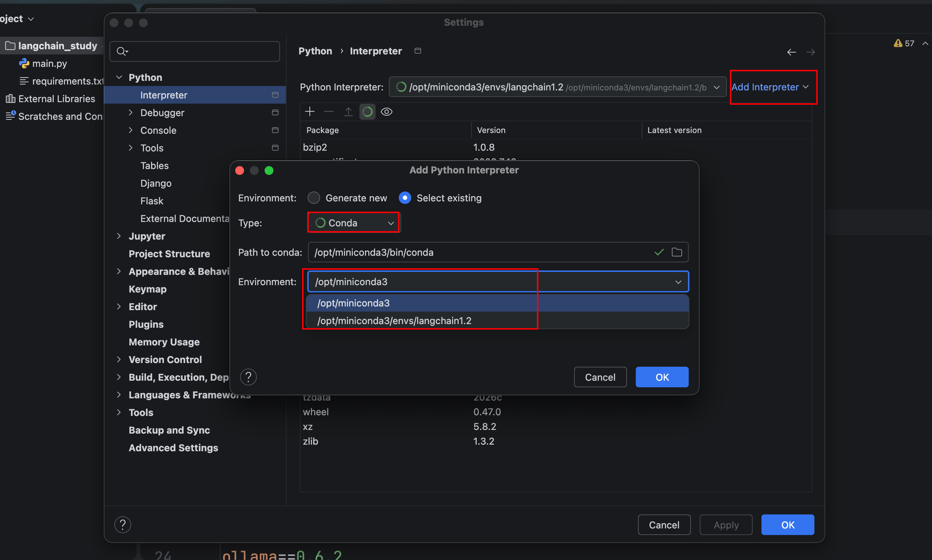Open Project Structure settings page
This screenshot has height=560, width=932.
(x=169, y=254)
